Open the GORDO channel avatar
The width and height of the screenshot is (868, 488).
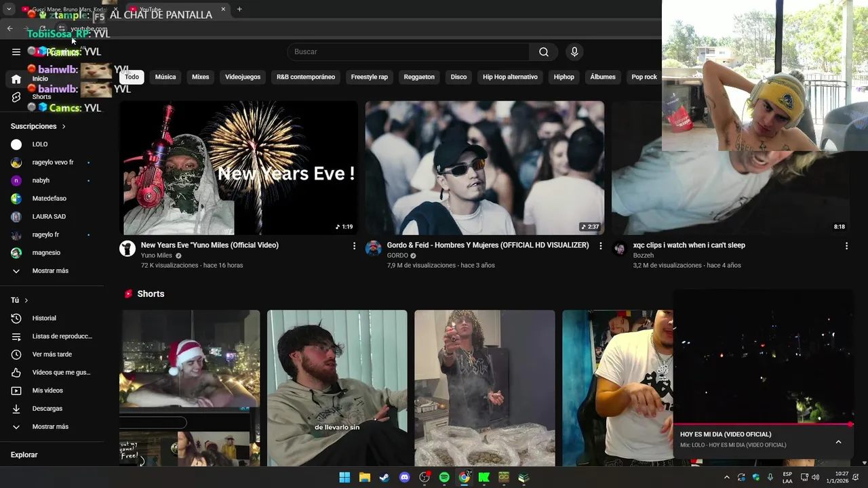click(373, 248)
